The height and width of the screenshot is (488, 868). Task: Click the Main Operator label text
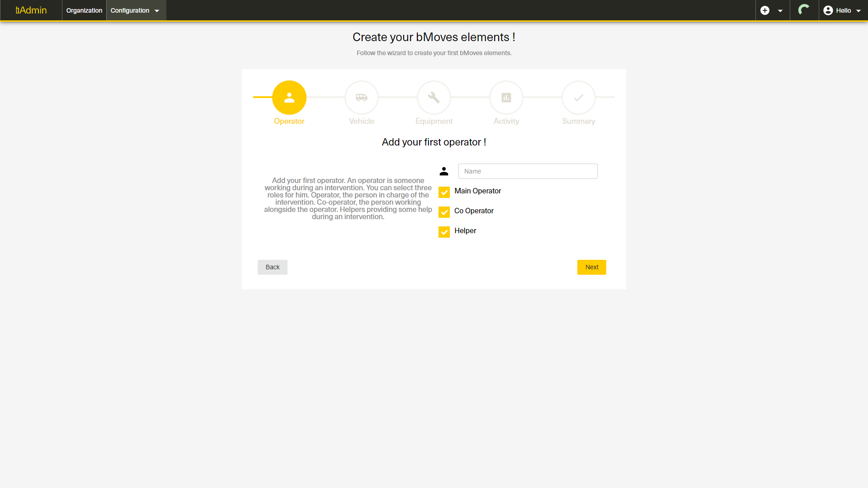click(477, 191)
